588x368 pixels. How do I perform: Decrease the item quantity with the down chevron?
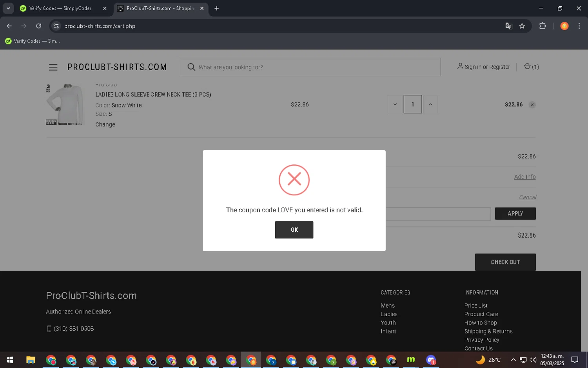(x=395, y=104)
